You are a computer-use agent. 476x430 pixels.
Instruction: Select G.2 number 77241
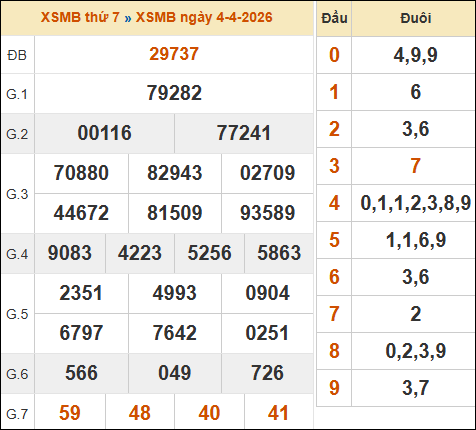244,133
